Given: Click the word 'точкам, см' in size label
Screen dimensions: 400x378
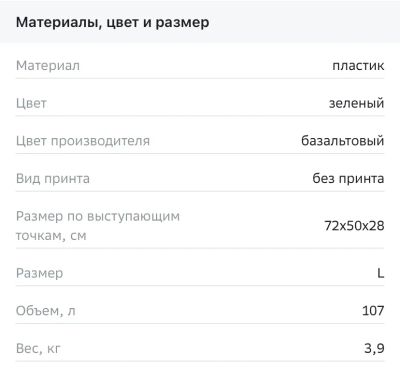Looking at the screenshot, I should pyautogui.click(x=51, y=236).
